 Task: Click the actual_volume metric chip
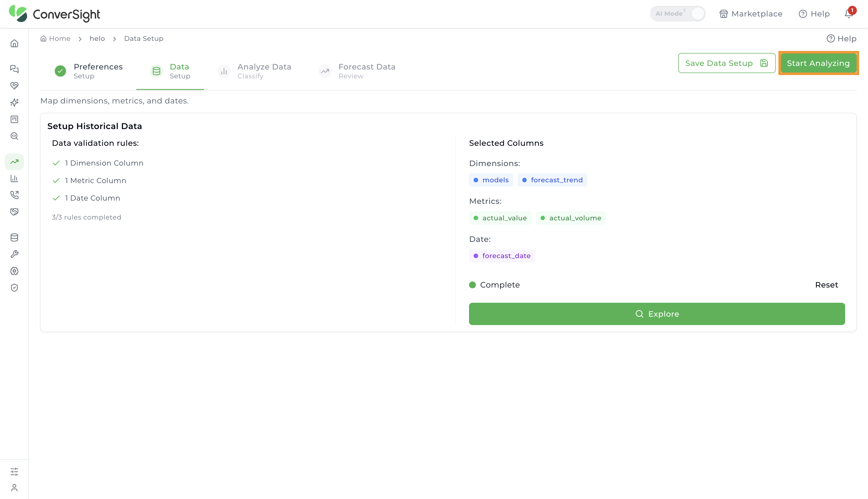(x=571, y=218)
